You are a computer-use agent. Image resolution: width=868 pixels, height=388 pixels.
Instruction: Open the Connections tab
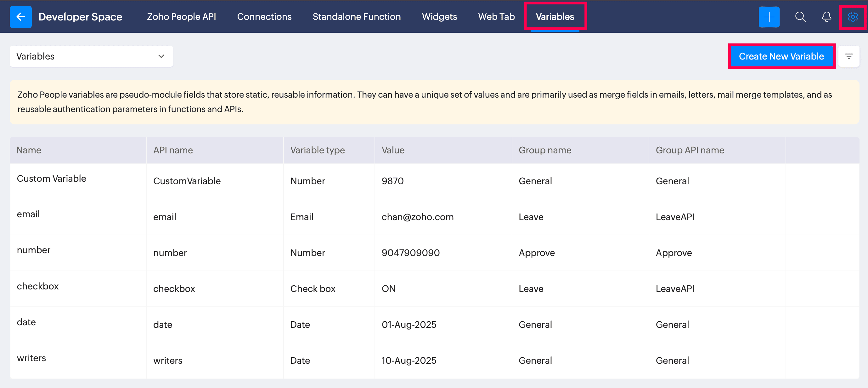coord(264,17)
